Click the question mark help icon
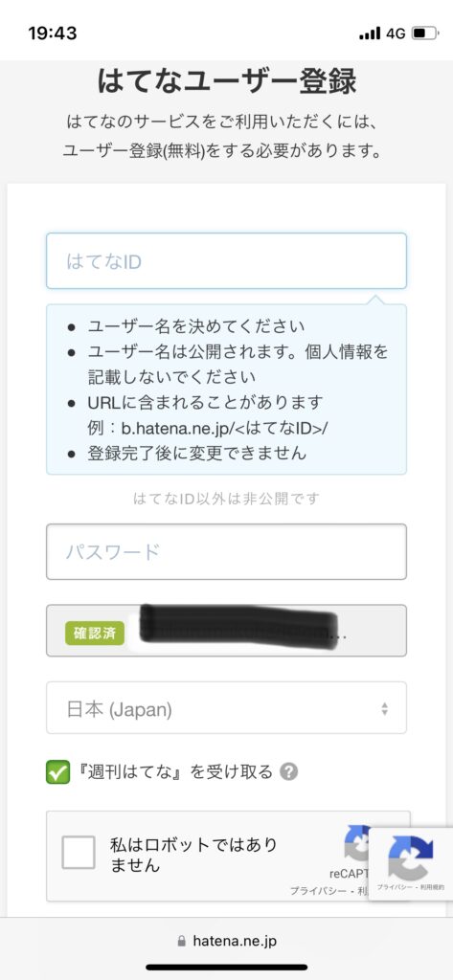 pos(288,772)
